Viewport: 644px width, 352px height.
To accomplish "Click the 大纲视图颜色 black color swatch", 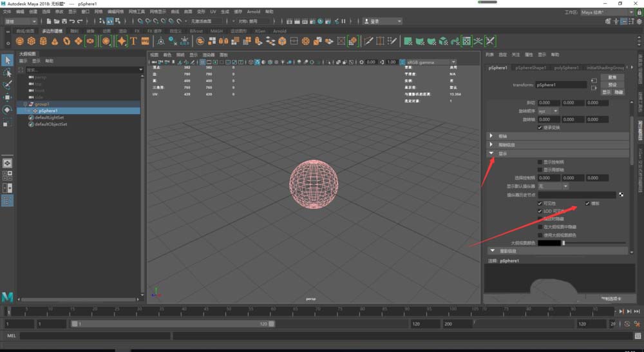I will point(549,243).
